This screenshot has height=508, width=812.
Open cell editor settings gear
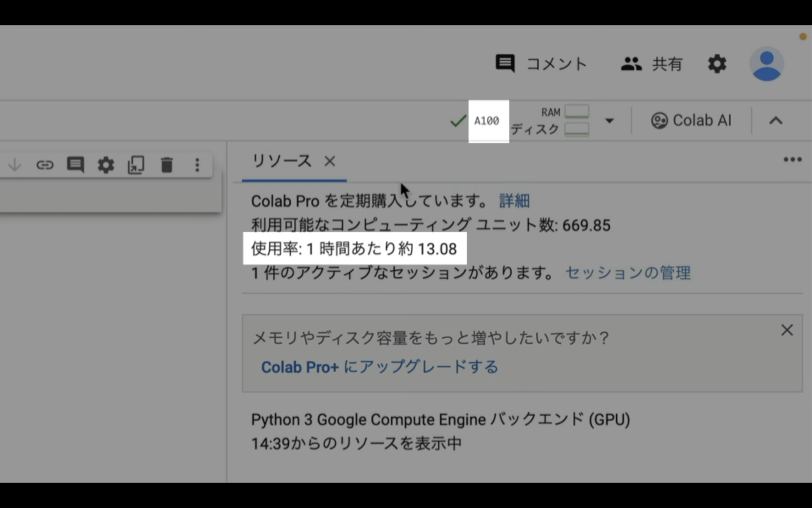click(x=106, y=165)
